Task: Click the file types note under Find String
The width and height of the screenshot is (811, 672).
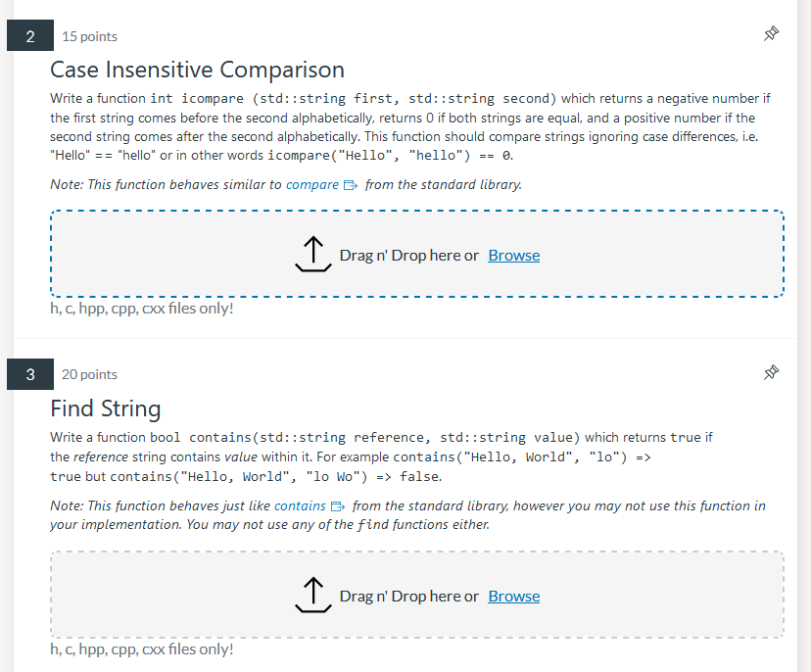Action: click(141, 648)
